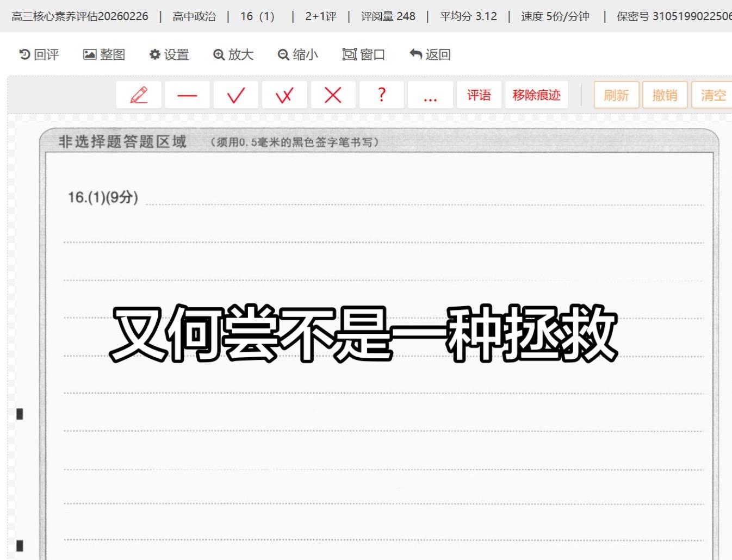Open the 评语 comment tool
Screen dimensions: 732x560
(479, 94)
